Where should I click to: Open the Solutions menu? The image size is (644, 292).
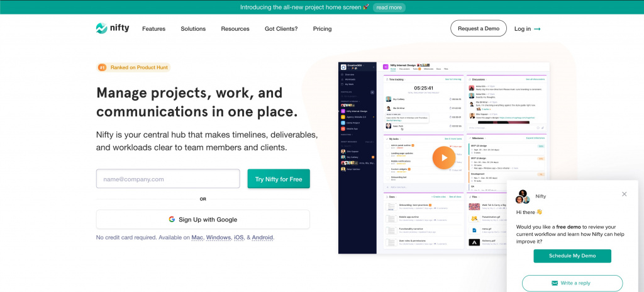click(x=193, y=29)
